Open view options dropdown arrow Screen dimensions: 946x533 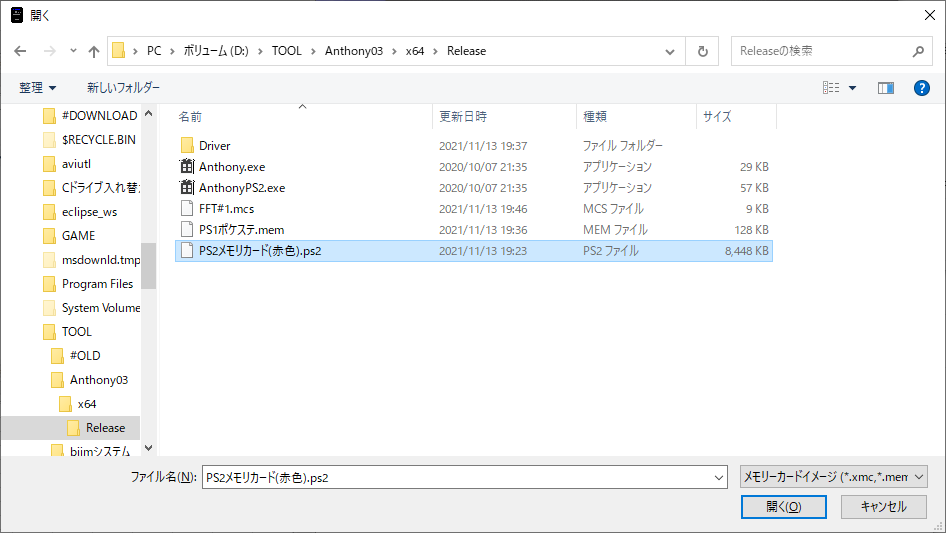pos(852,88)
